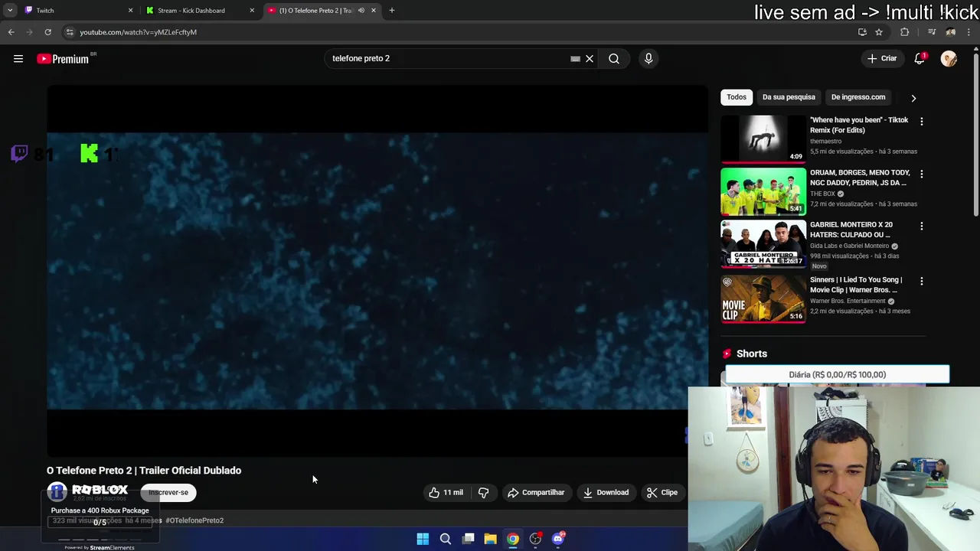Open OBS Studio from the taskbar
The height and width of the screenshot is (551, 980).
coord(536,539)
